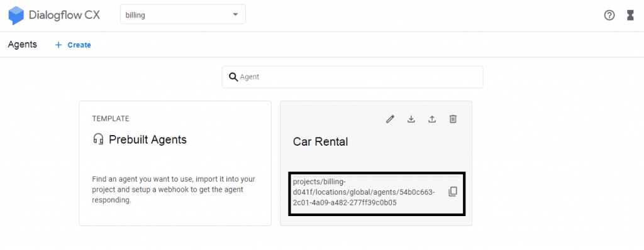
Task: Copy the agent path with copy icon
Action: point(453,192)
